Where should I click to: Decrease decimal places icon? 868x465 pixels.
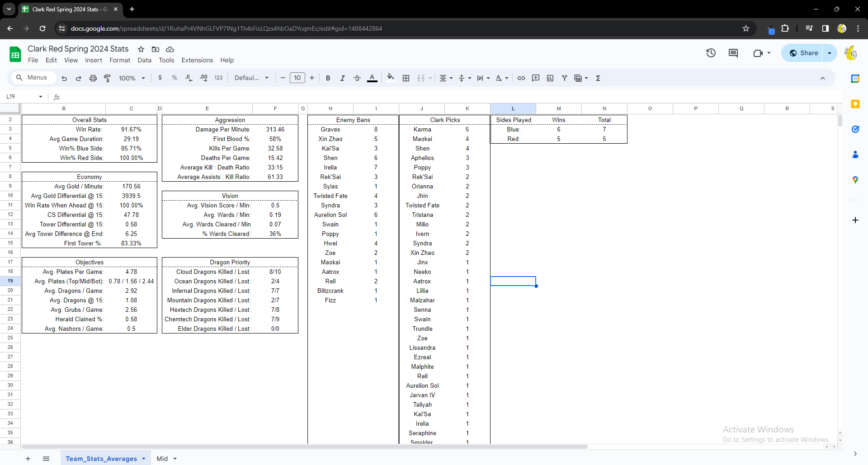pyautogui.click(x=189, y=78)
